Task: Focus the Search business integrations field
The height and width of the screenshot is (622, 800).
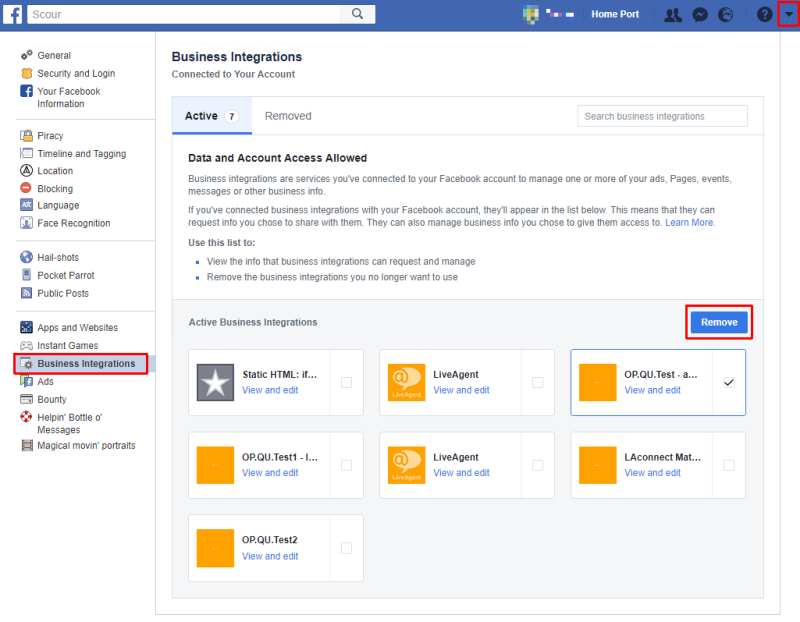Action: click(662, 116)
